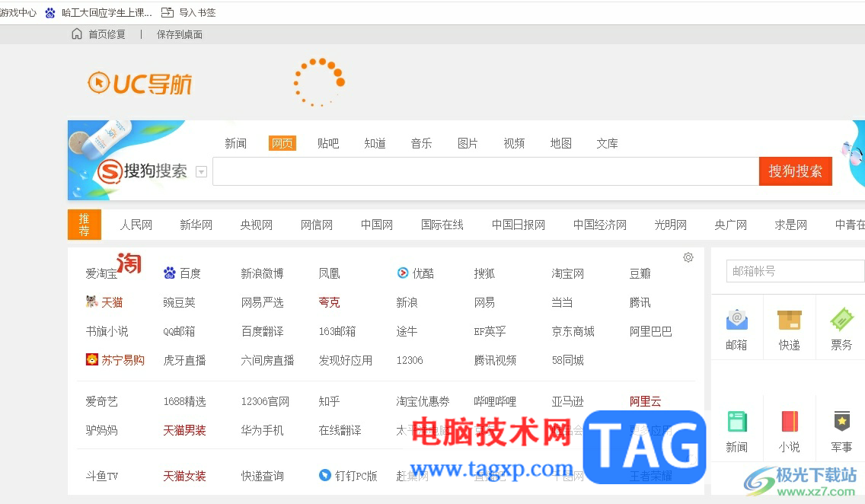The height and width of the screenshot is (504, 865).
Task: Click the orange 搜狗搜索 button
Action: pyautogui.click(x=796, y=171)
